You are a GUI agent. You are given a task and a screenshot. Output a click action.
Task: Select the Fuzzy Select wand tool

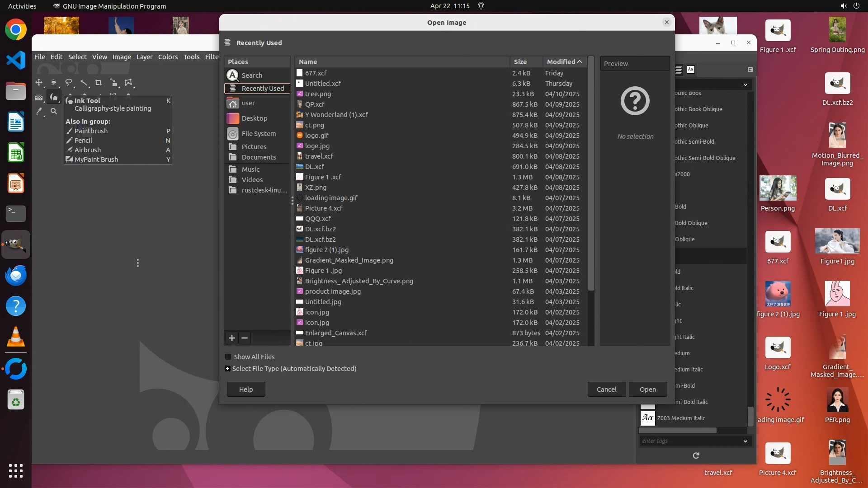pyautogui.click(x=84, y=83)
